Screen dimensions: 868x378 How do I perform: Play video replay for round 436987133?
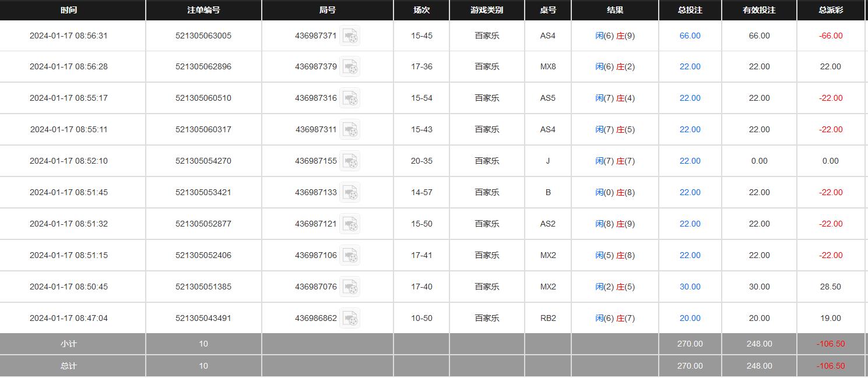click(x=350, y=193)
